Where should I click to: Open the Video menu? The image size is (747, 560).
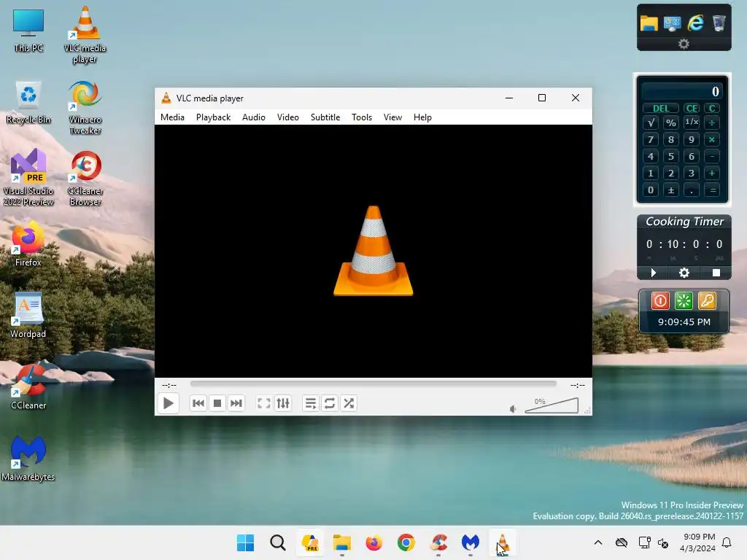288,117
